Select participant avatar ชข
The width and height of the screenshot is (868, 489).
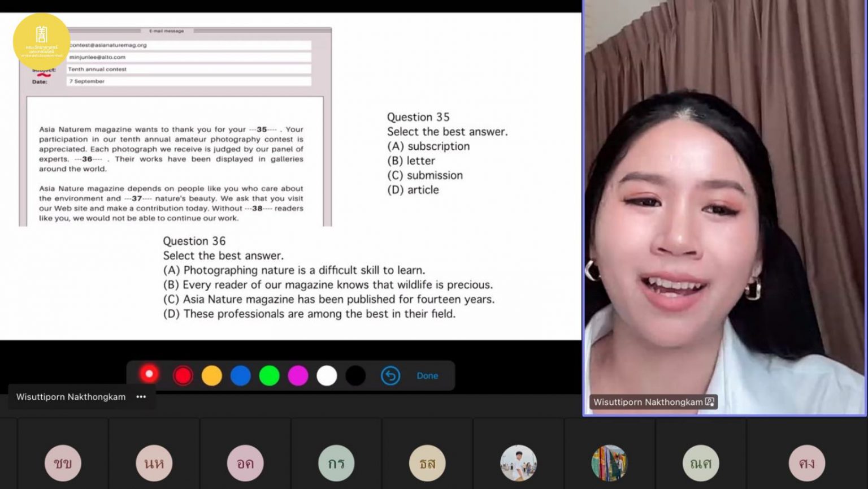tap(63, 463)
